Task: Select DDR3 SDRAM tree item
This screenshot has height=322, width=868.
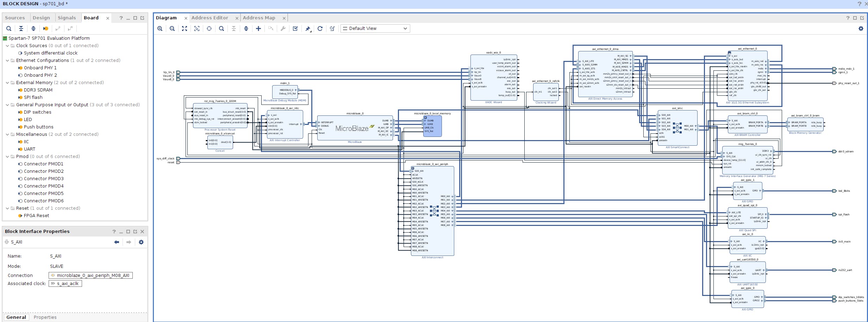Action: 38,90
